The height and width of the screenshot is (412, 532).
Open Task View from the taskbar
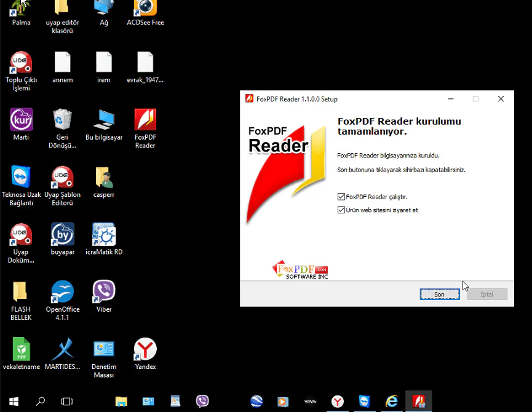pos(67,402)
